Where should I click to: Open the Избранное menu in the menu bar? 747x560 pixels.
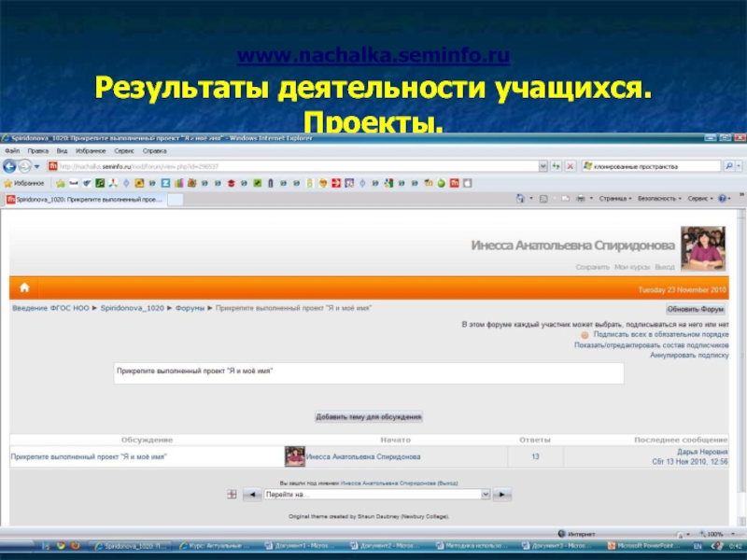coord(91,151)
